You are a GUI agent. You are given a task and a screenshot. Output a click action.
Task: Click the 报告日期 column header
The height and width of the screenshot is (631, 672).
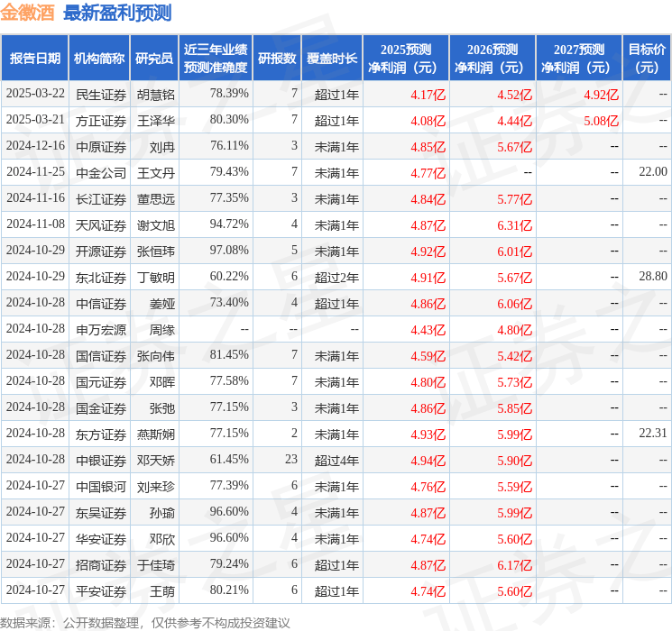coord(34,59)
